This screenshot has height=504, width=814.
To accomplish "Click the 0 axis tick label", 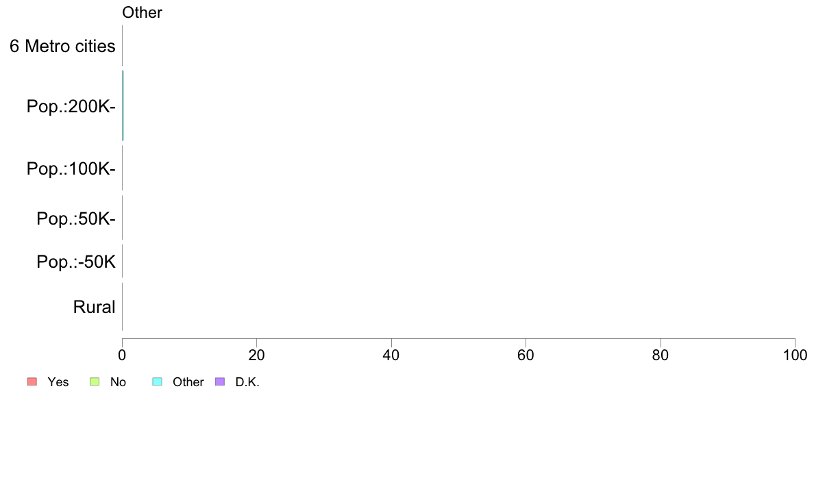I will pos(122,355).
